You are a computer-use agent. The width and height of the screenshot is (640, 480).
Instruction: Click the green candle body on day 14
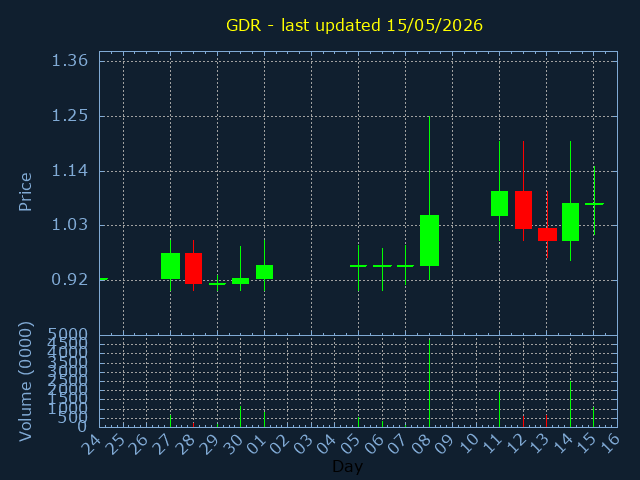coord(570,222)
